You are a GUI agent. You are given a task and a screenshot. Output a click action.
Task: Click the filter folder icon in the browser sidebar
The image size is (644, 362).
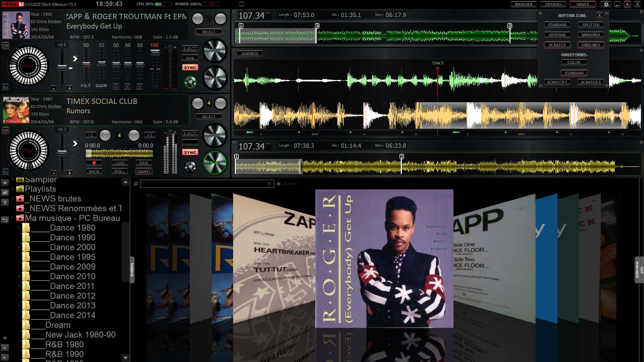click(x=5, y=202)
